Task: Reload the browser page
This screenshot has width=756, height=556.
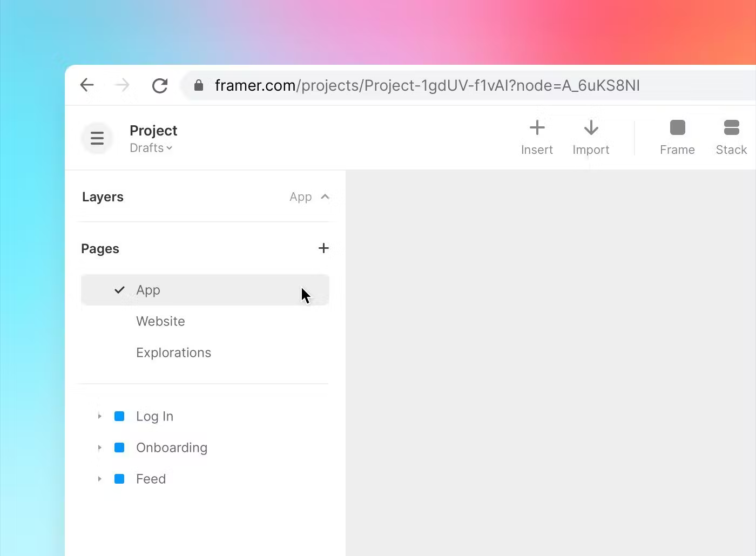Action: pos(160,85)
